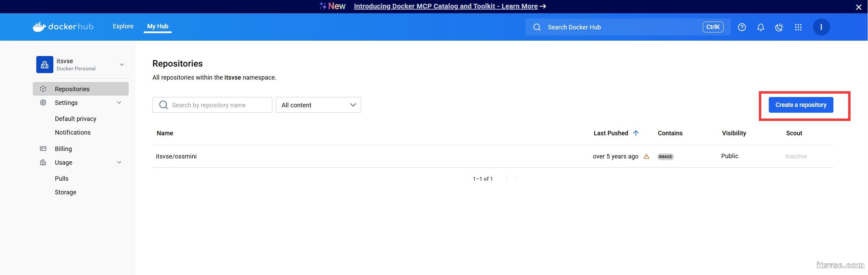The image size is (868, 275).
Task: Click the 1–1 of 1 pagination text
Action: click(483, 179)
